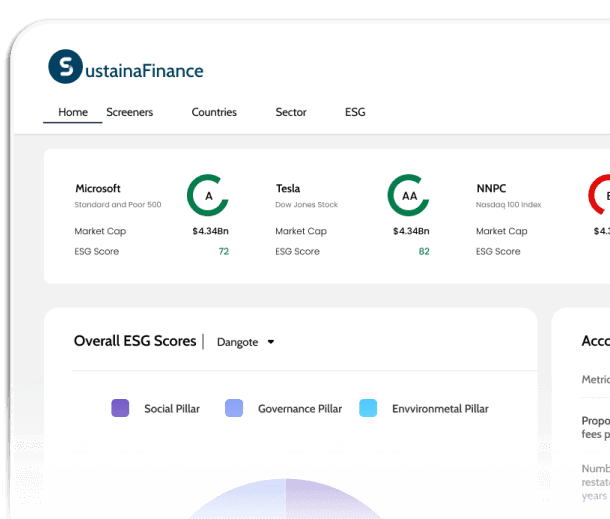Click NNPC's red rating ring icon
The width and height of the screenshot is (610, 519).
click(599, 195)
